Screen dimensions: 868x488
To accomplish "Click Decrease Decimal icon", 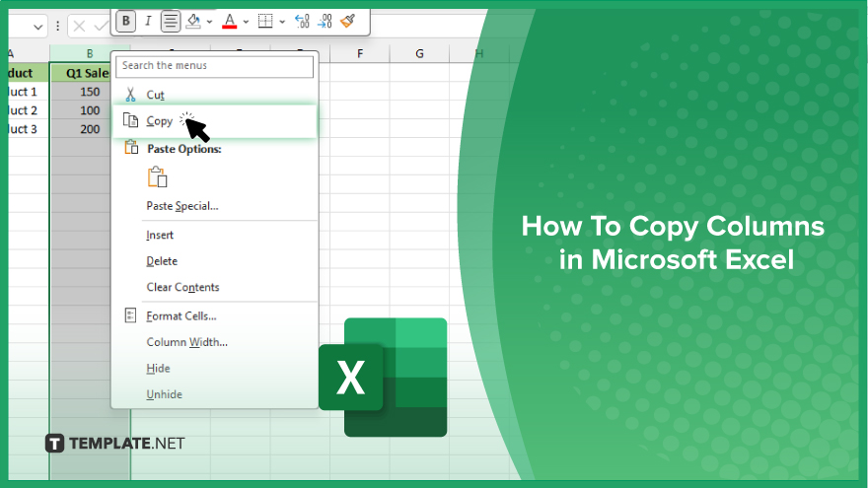I will click(325, 22).
